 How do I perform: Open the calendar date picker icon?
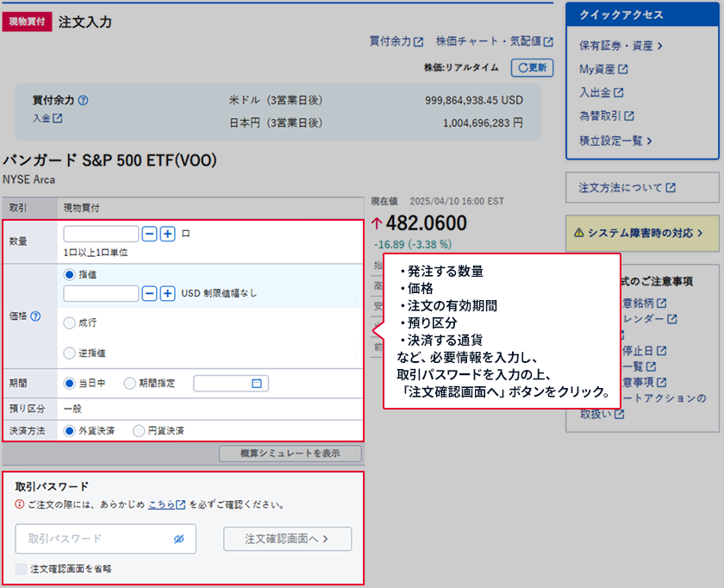(x=257, y=384)
